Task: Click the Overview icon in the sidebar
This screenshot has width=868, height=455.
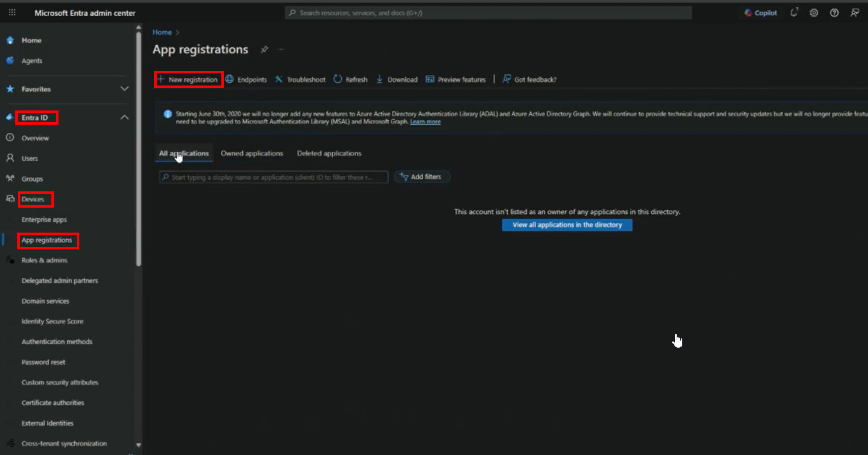Action: click(x=10, y=138)
